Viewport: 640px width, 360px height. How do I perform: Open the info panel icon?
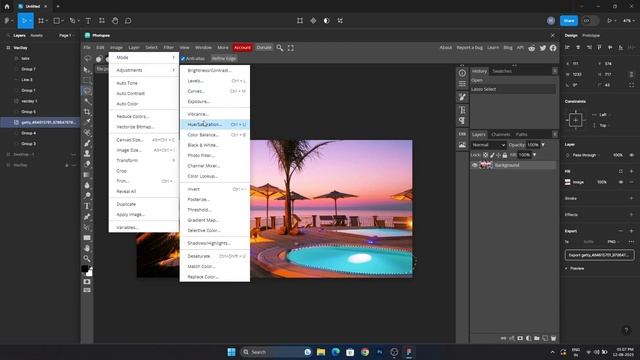pyautogui.click(x=462, y=73)
